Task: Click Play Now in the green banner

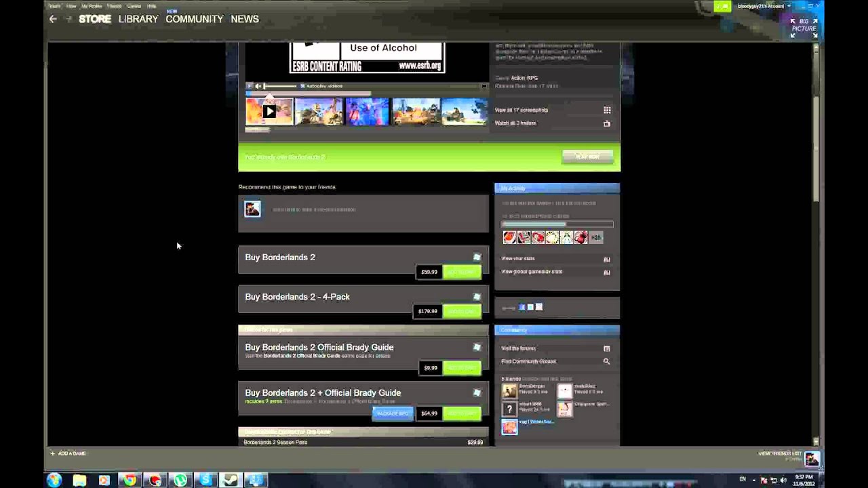Action: [x=587, y=157]
